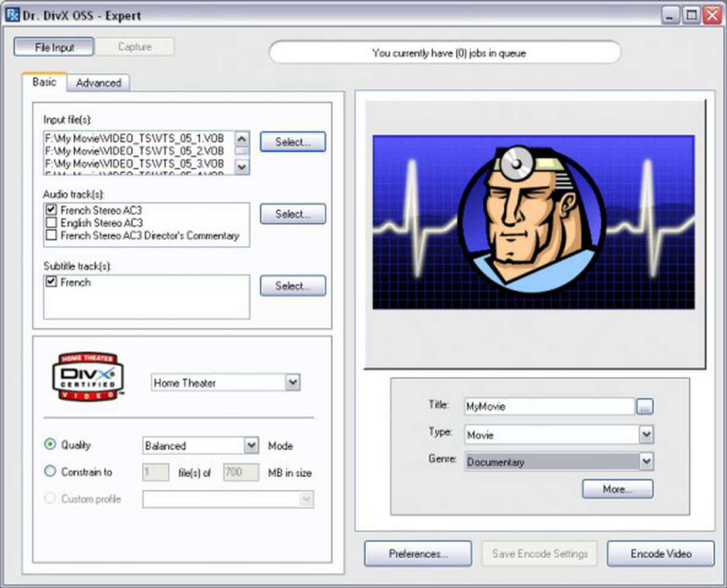Select the File Input button
Screen dimensions: 727x588
coord(54,47)
